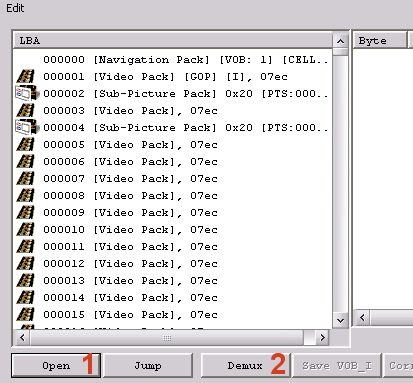Click the film icon for pack 000011
Viewport: 413px width, 383px height.
pos(26,247)
